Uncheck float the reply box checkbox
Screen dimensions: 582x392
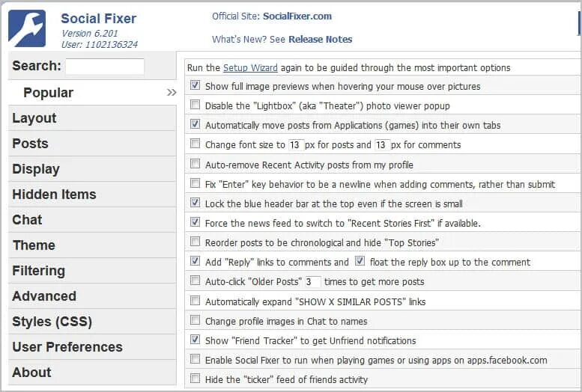tap(360, 261)
